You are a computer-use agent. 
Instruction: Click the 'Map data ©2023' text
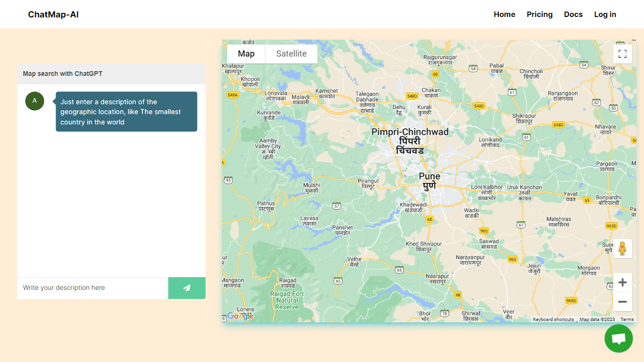click(x=597, y=320)
